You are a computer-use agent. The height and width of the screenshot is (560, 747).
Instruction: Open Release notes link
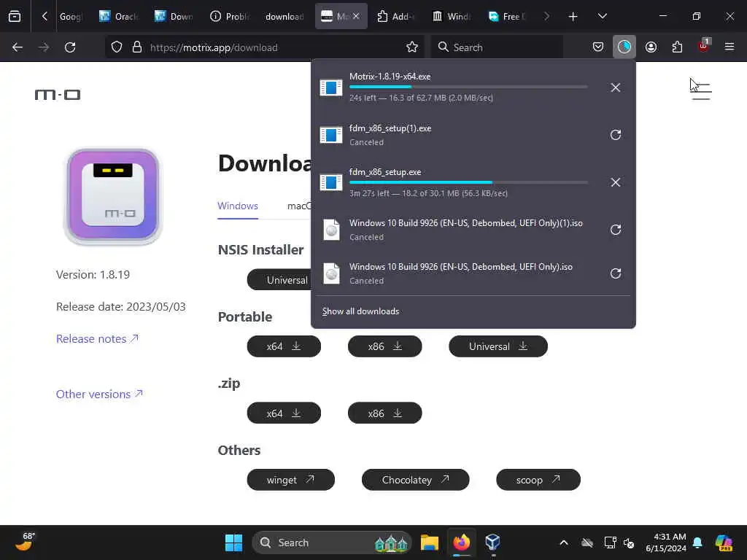tap(97, 338)
